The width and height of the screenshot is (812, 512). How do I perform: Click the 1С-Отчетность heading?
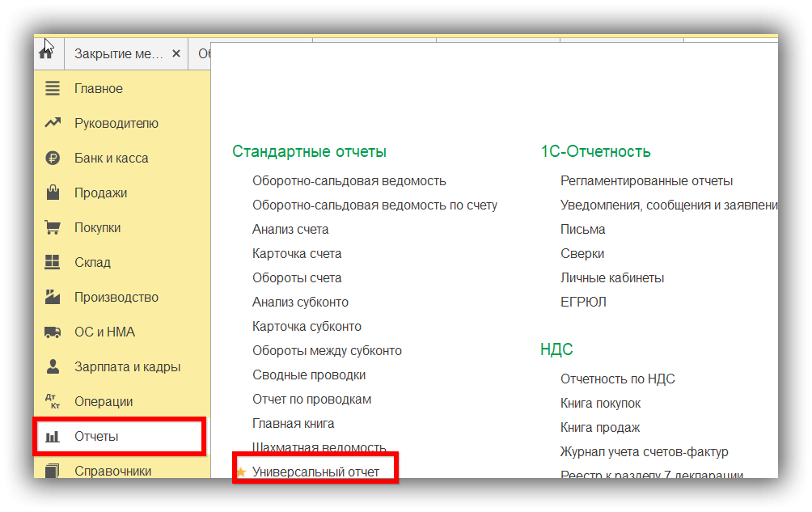click(595, 151)
